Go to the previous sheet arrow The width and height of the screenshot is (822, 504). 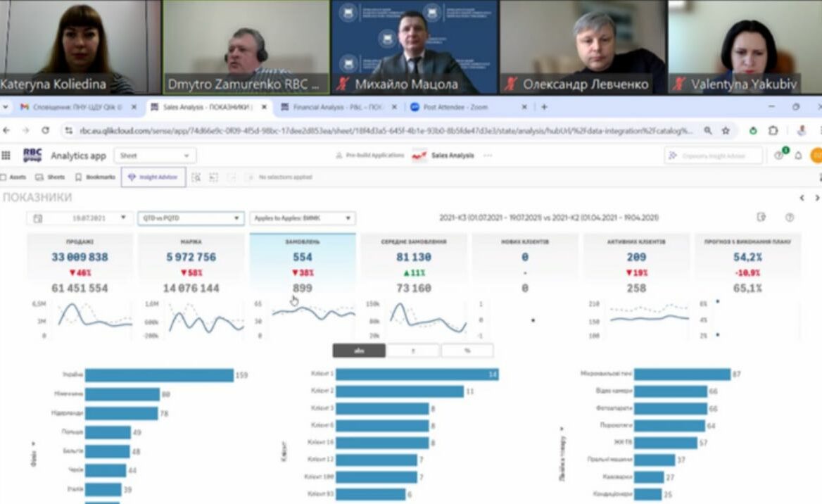[802, 198]
